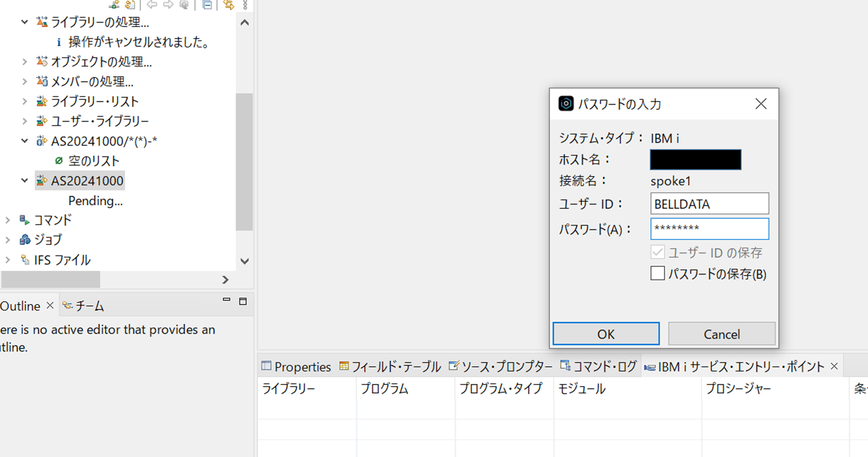Click the ライブラリー・リスト node icon

[x=42, y=101]
